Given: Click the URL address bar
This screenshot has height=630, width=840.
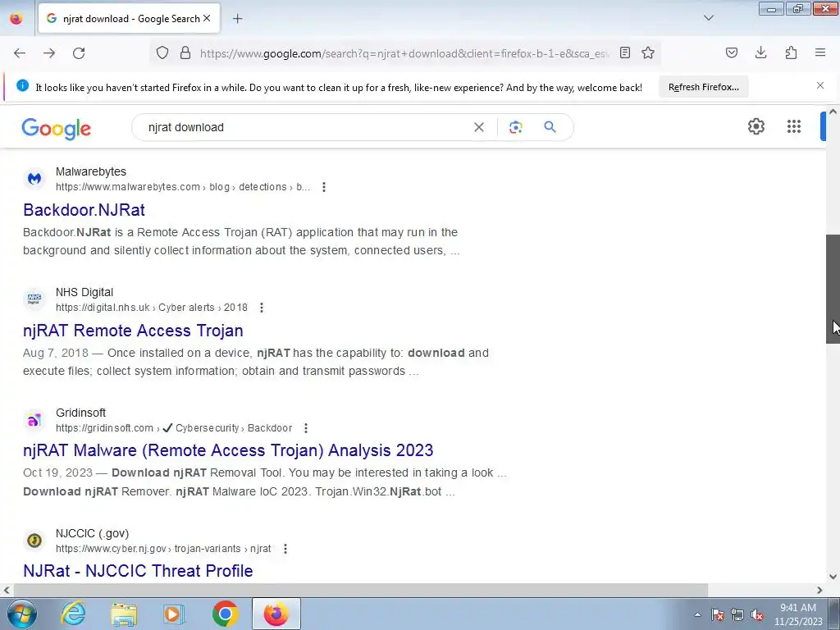Looking at the screenshot, I should (x=404, y=53).
